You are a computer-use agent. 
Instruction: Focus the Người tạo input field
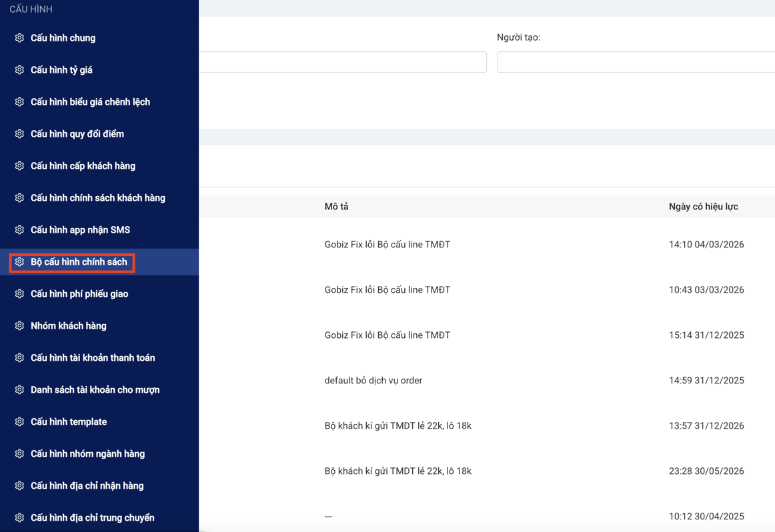[635, 62]
